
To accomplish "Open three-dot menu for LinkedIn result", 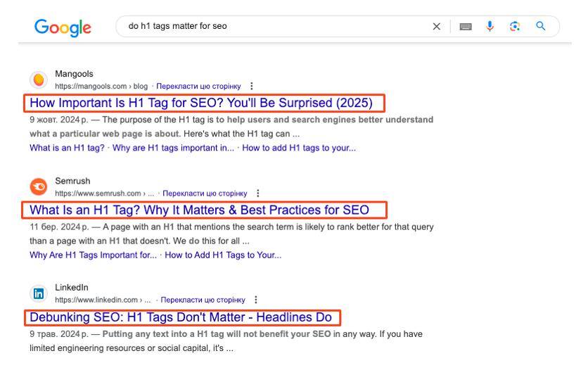I will [x=256, y=300].
